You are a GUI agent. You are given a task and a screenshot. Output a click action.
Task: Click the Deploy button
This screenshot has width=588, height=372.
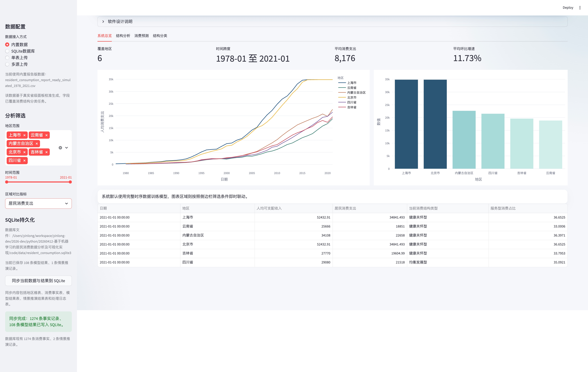[568, 8]
